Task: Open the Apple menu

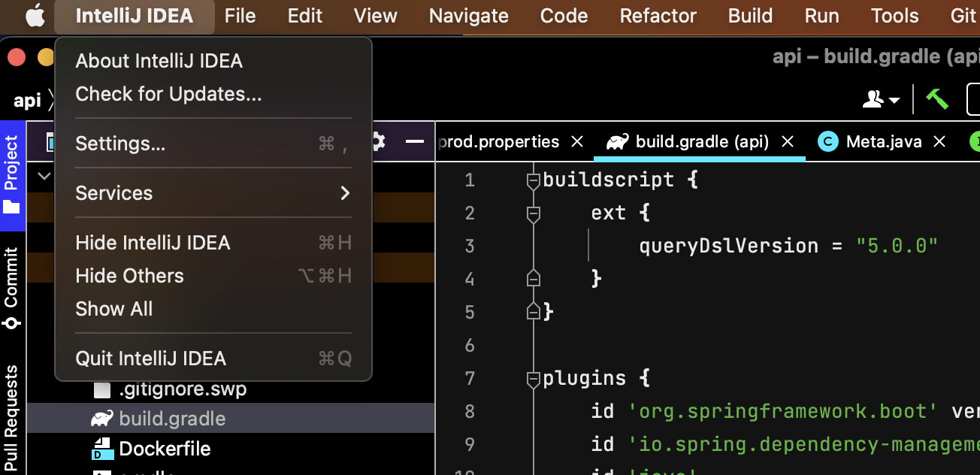Action: tap(35, 16)
